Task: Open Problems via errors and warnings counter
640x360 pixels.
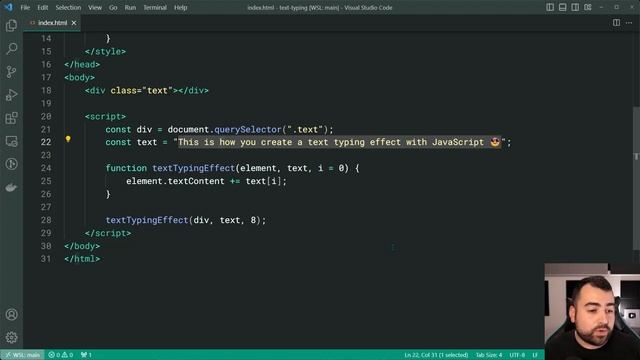Action: [61, 355]
